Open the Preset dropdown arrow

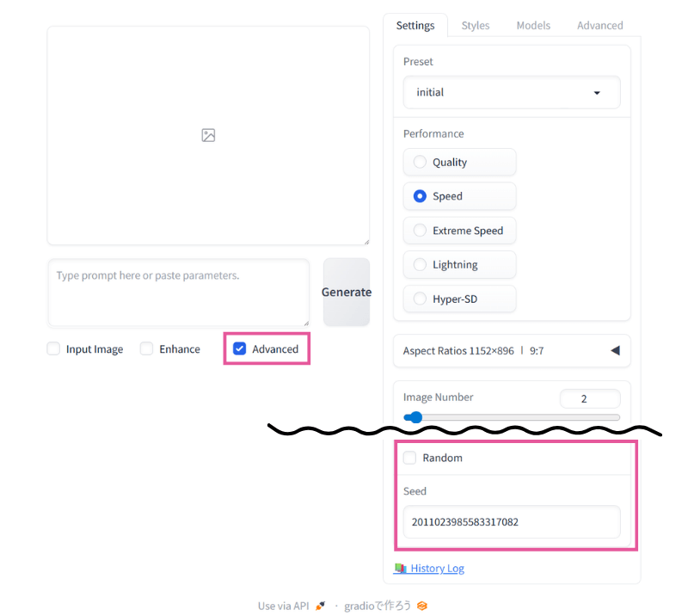coord(597,93)
